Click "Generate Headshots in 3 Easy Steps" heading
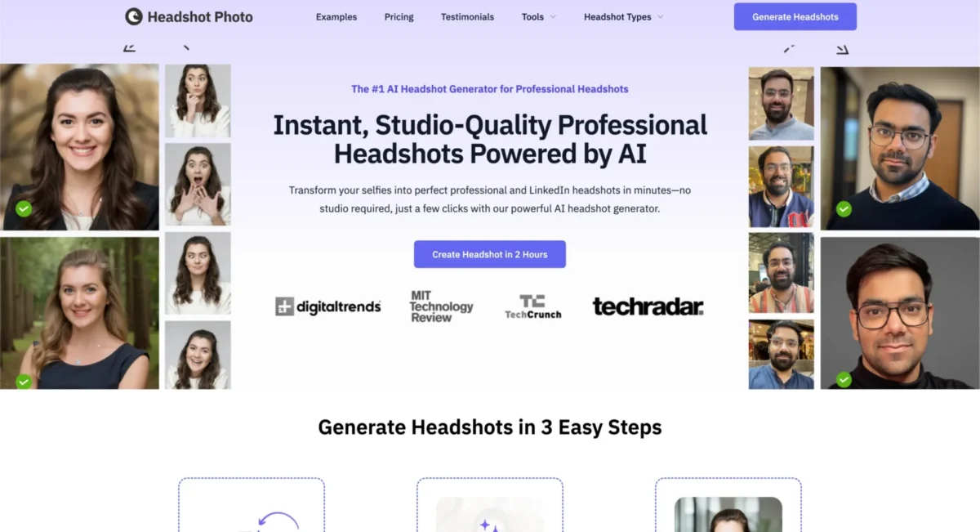The height and width of the screenshot is (532, 980). (x=490, y=427)
